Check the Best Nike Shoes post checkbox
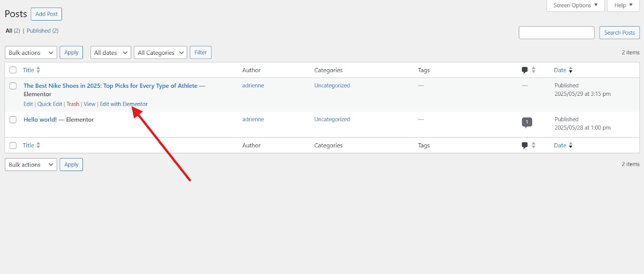The width and height of the screenshot is (644, 274). [x=13, y=86]
